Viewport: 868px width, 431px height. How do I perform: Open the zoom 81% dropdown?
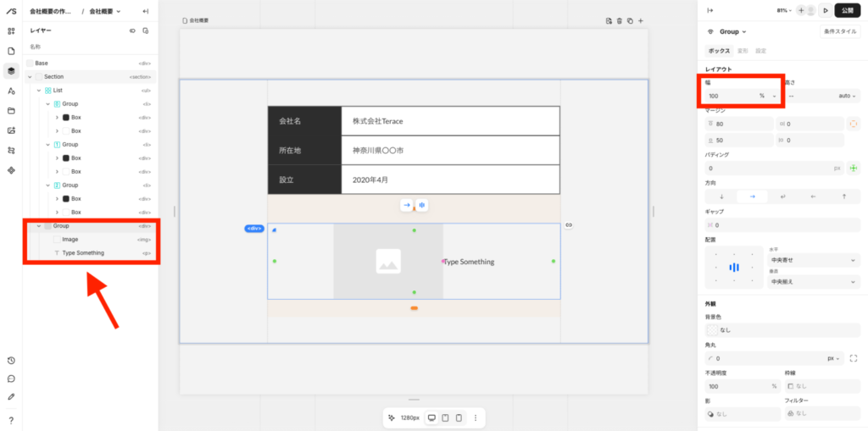pyautogui.click(x=784, y=10)
